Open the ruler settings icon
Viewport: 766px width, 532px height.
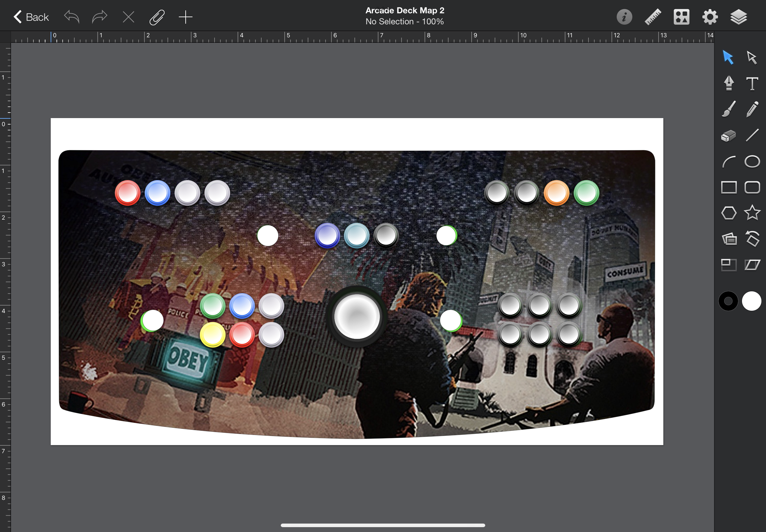coord(653,17)
